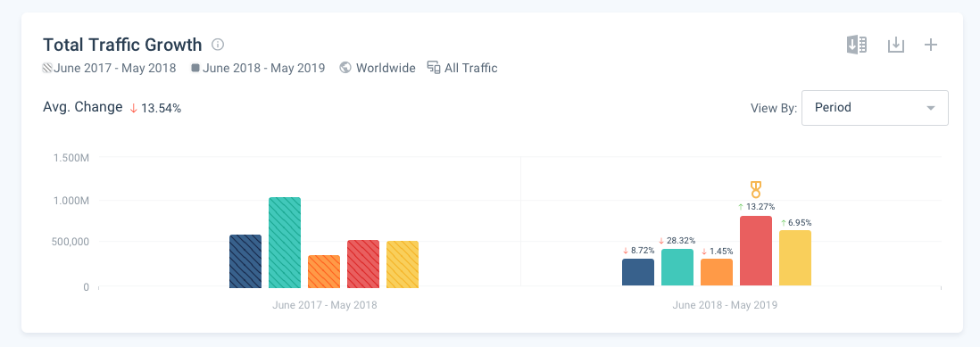Image resolution: width=980 pixels, height=347 pixels.
Task: Click the 13.54% average change value
Action: coord(162,109)
